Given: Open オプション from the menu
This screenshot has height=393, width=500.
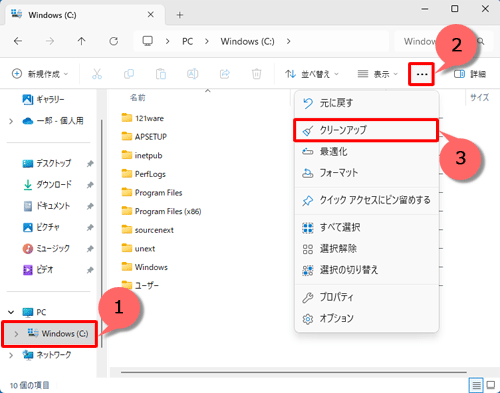Looking at the screenshot, I should (367, 318).
